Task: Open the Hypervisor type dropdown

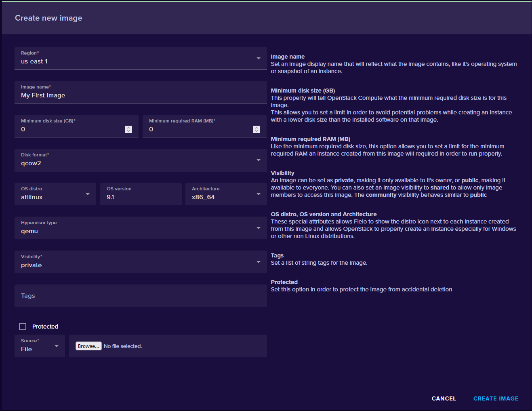Action: tap(140, 228)
